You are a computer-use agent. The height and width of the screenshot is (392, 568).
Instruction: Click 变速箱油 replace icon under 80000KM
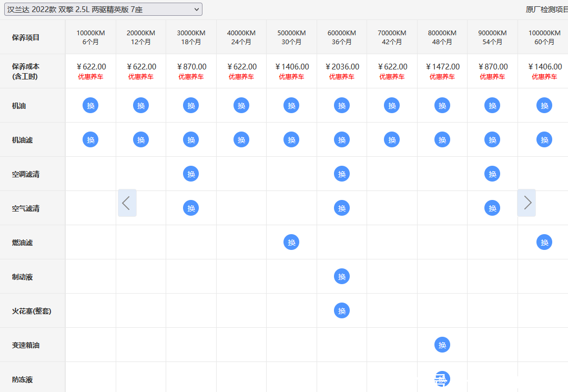coord(442,345)
